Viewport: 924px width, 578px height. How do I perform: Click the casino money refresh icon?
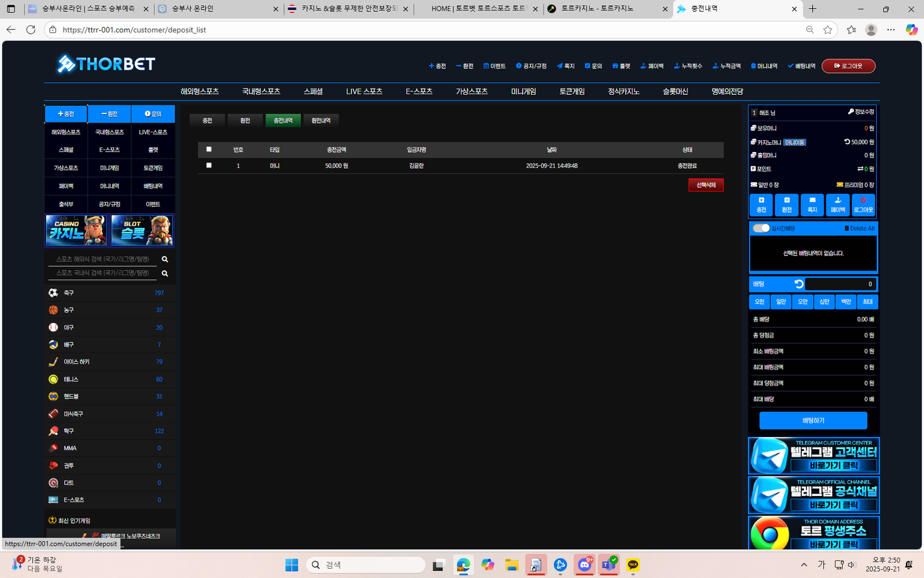[x=847, y=142]
